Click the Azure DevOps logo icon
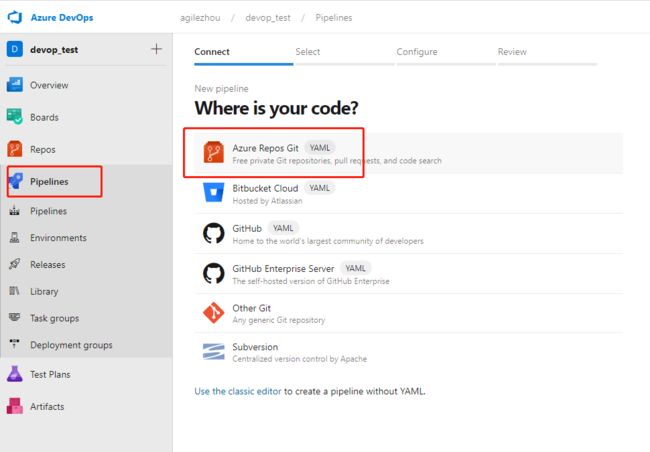The image size is (650, 452). (15, 17)
